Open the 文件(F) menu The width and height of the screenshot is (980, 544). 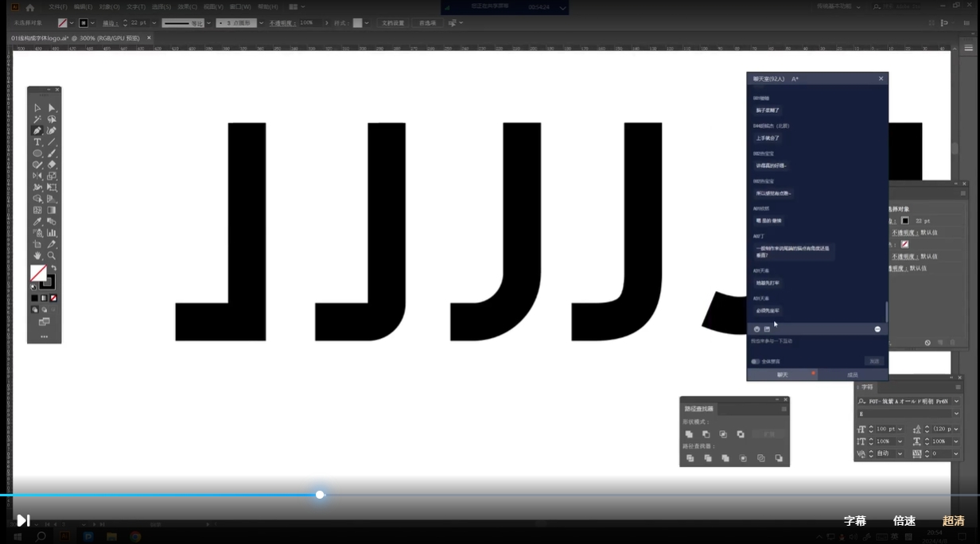pos(58,6)
